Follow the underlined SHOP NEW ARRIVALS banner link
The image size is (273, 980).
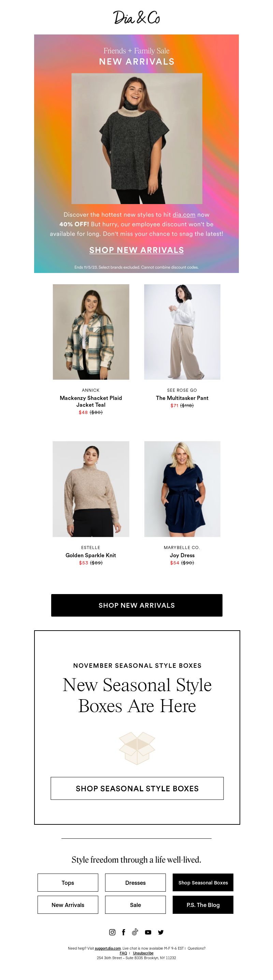(x=136, y=250)
